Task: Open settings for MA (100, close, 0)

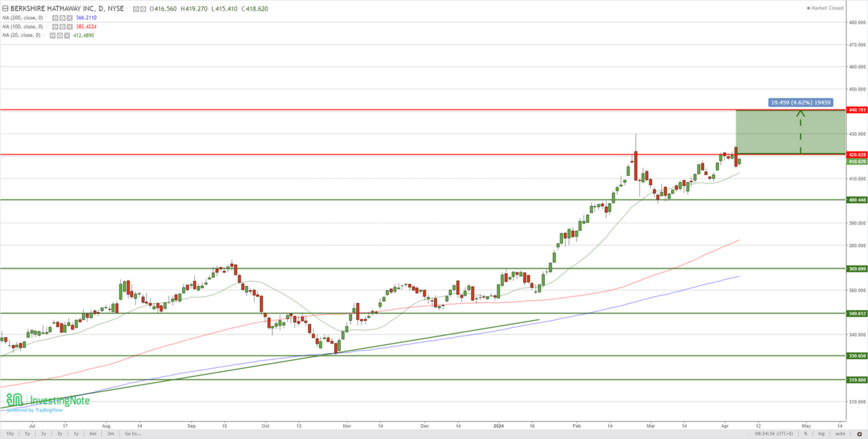Action: [x=62, y=27]
